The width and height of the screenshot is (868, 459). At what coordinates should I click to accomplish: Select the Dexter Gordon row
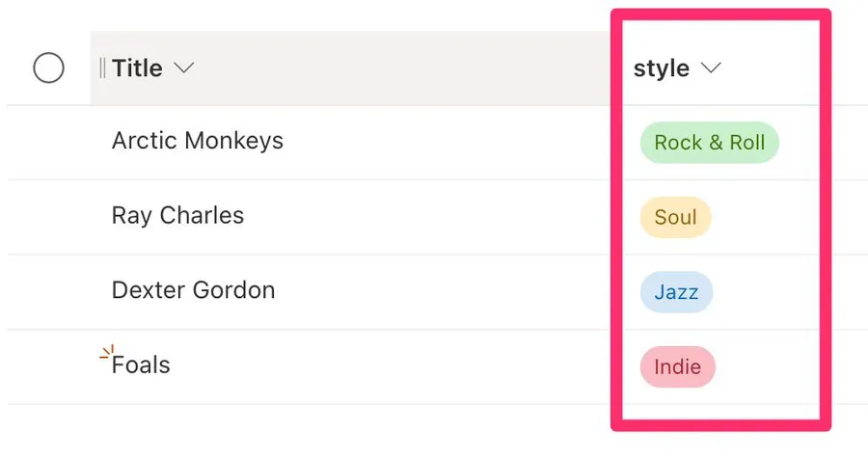(48, 291)
